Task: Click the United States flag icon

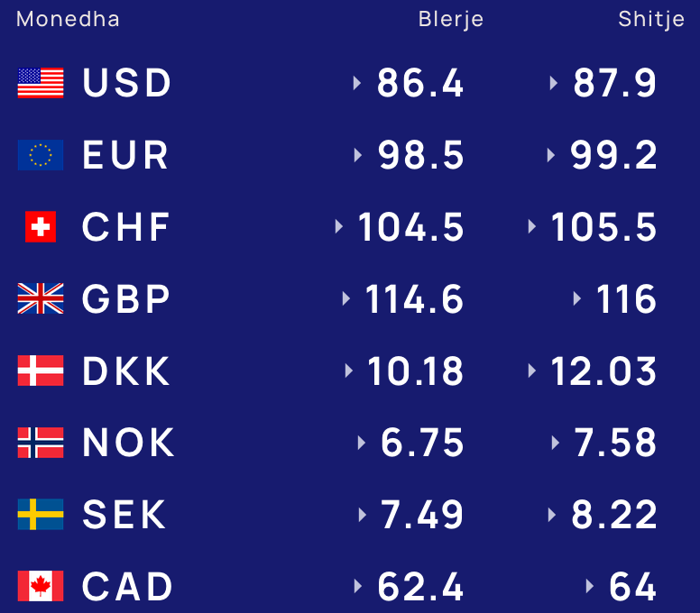Action: click(x=41, y=83)
